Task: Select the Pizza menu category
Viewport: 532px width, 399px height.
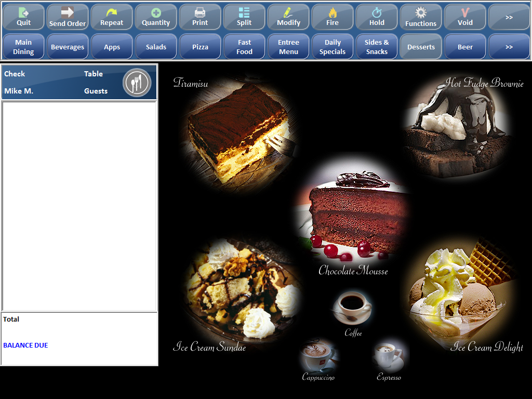Action: [199, 46]
